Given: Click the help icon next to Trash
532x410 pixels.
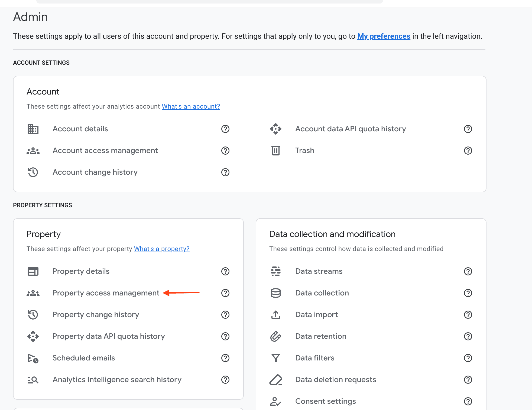Looking at the screenshot, I should [x=468, y=151].
